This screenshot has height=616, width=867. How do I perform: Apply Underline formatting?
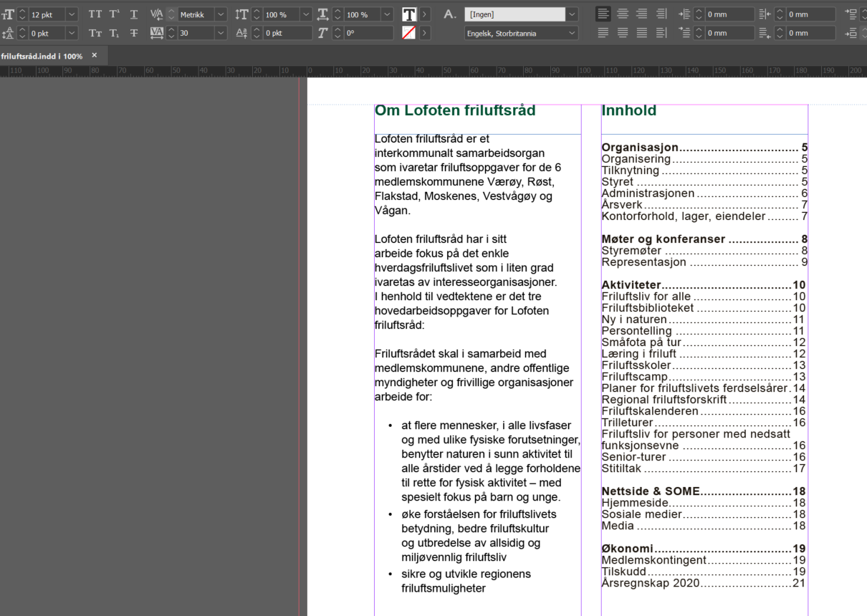pos(133,14)
